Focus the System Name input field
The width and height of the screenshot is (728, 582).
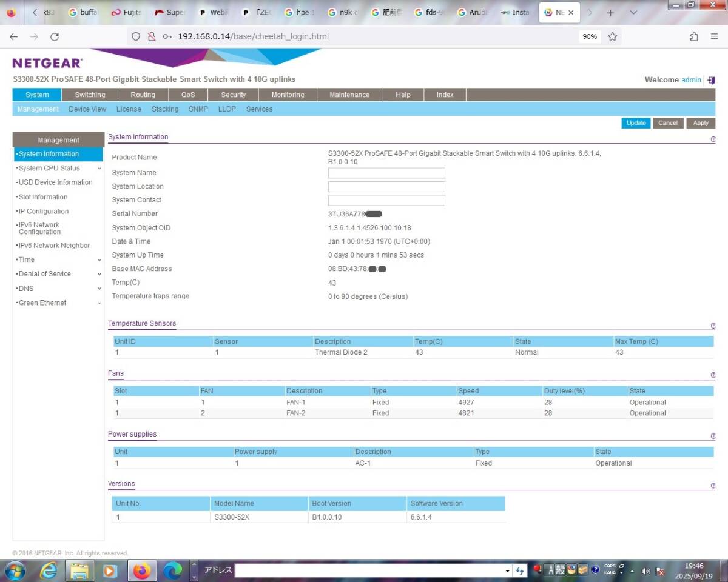pos(386,173)
